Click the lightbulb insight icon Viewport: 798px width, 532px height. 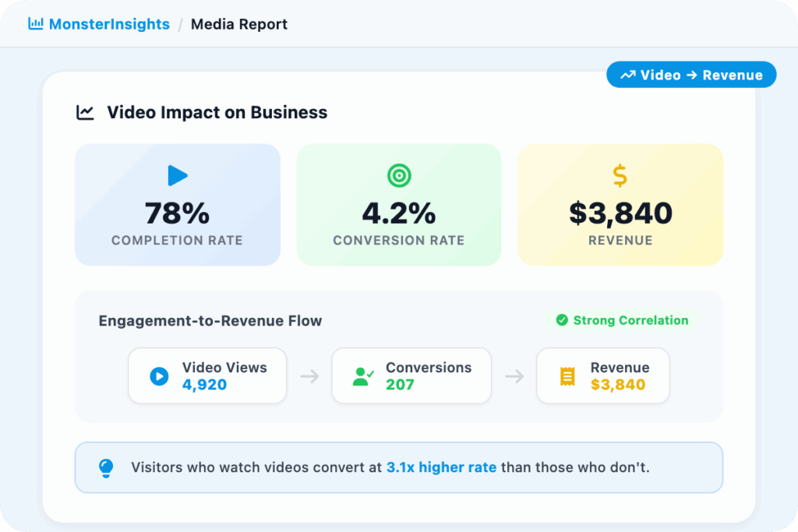106,468
